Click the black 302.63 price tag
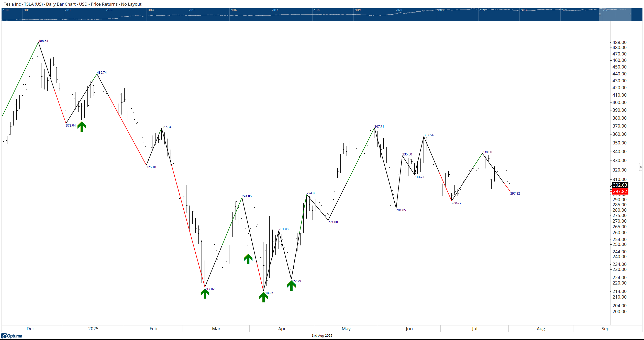The height and width of the screenshot is (340, 644). (x=620, y=185)
